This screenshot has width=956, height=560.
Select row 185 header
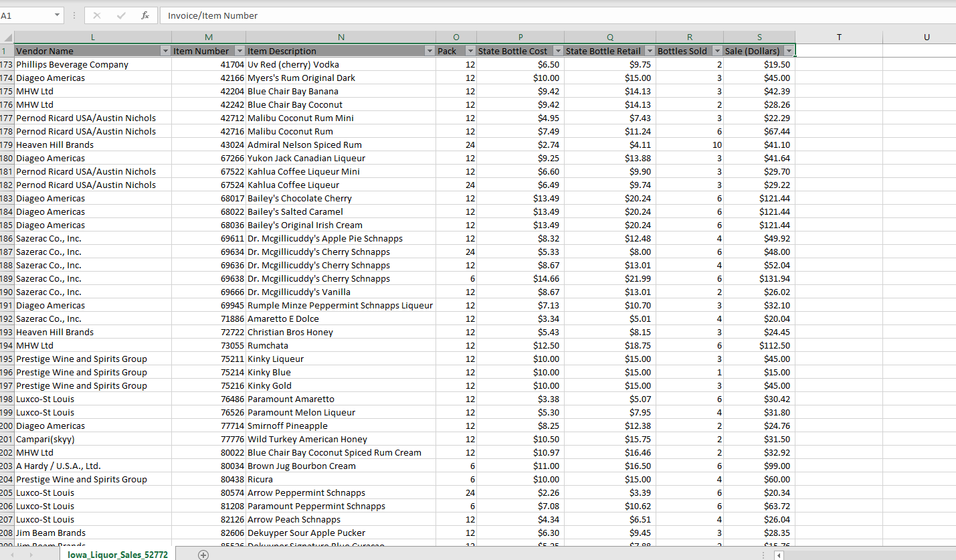(7, 225)
